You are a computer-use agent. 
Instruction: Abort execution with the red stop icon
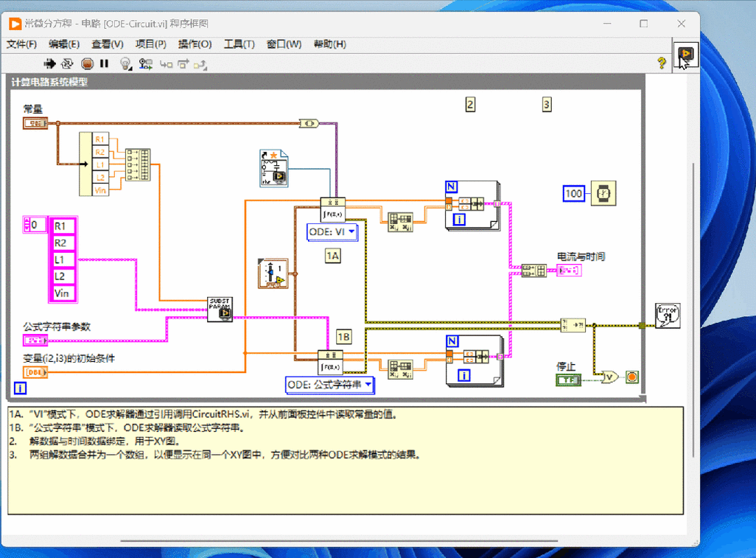88,63
